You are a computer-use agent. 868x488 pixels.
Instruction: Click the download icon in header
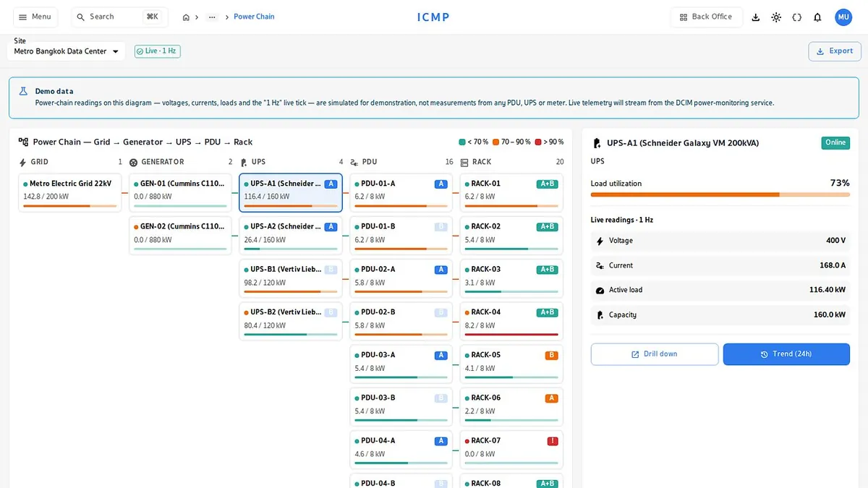tap(756, 17)
